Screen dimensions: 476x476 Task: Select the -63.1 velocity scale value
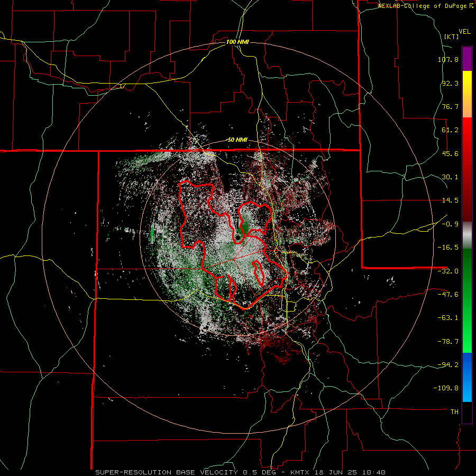448,318
